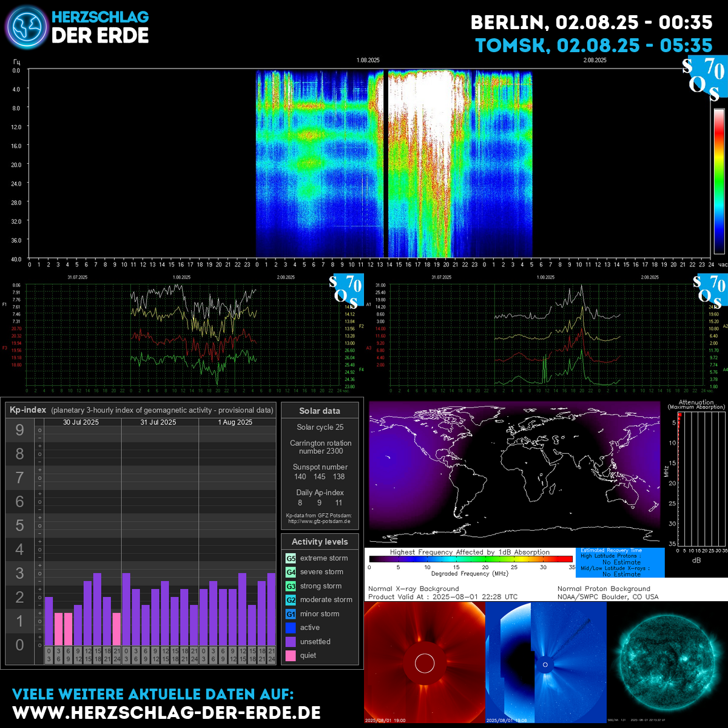Click 'Carrington rotation number 2300'
Image resolution: width=728 pixels, height=728 pixels.
[320, 447]
